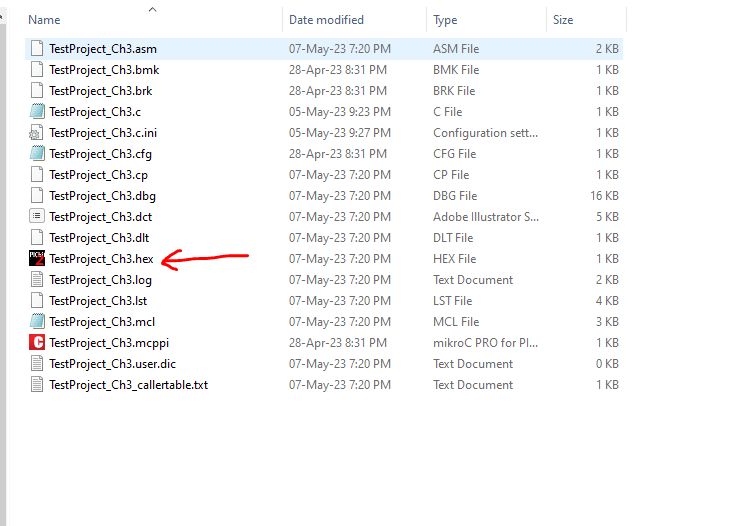Image resolution: width=732 pixels, height=526 pixels.
Task: Click the 16 KB size cell
Action: click(605, 196)
